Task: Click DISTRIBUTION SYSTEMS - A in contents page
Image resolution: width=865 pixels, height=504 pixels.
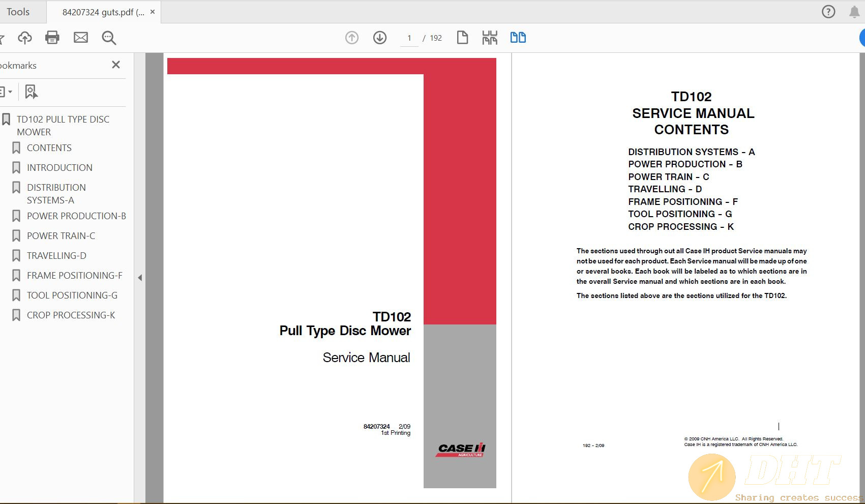Action: [x=691, y=152]
